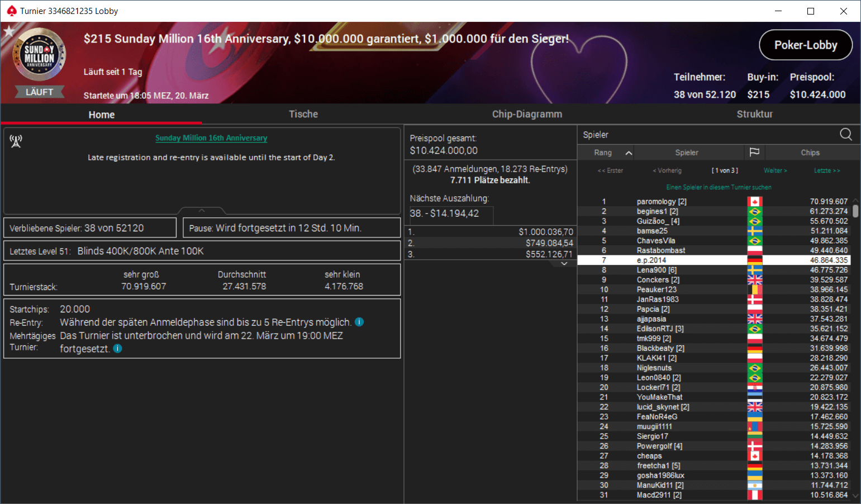Click chip count 70.919.607 in player list

(829, 202)
